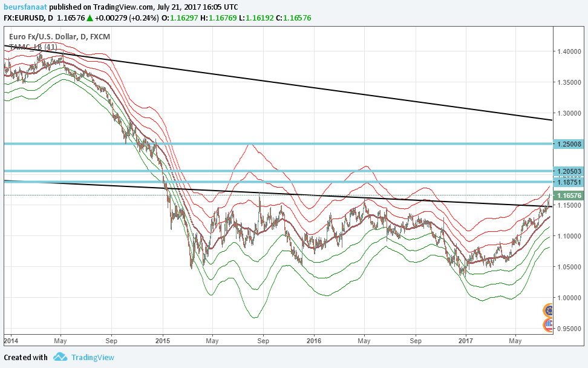Click the 1.35000 price axis label
Image resolution: width=588 pixels, height=368 pixels.
click(x=569, y=82)
